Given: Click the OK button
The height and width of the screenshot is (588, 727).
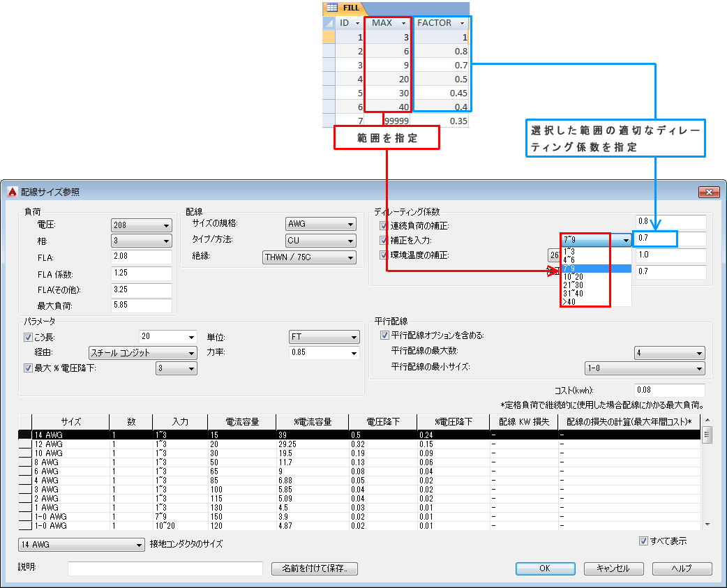Looking at the screenshot, I should tap(546, 568).
